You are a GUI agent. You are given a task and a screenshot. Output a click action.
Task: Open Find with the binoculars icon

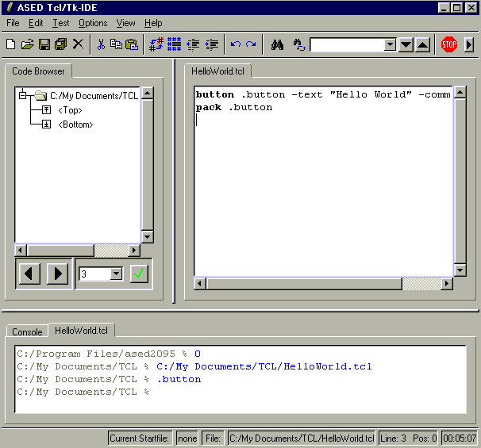pyautogui.click(x=277, y=44)
